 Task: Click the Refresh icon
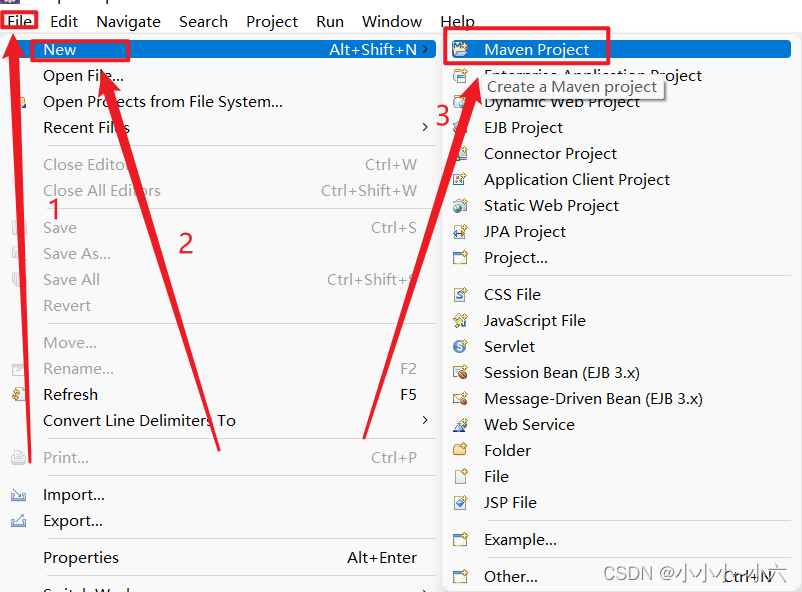19,394
